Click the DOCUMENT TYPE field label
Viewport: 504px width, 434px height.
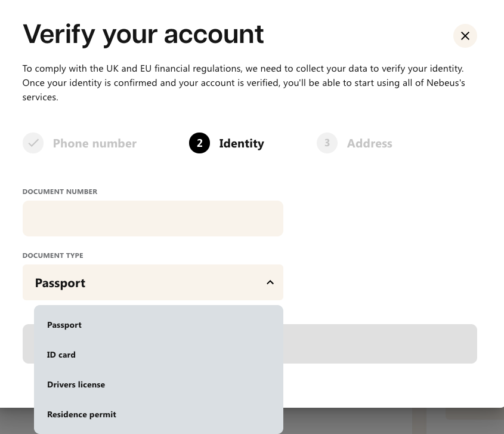coord(52,256)
